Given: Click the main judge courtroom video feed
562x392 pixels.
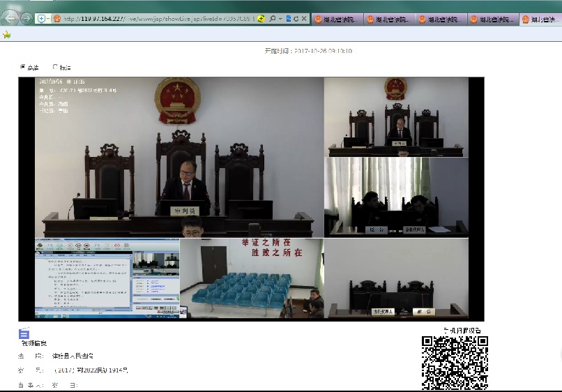Looking at the screenshot, I should click(x=179, y=157).
